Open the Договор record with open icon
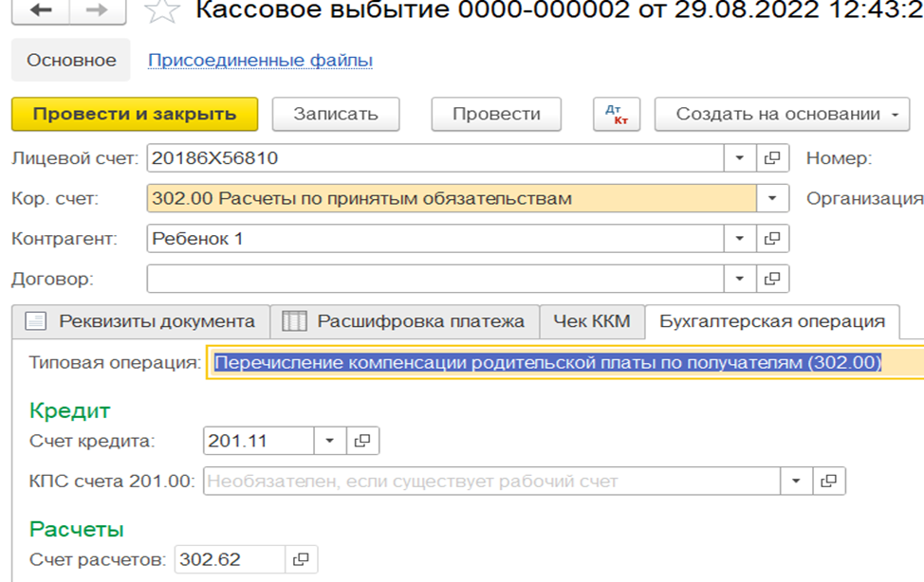Viewport: 924px width, 582px height. pos(772,279)
